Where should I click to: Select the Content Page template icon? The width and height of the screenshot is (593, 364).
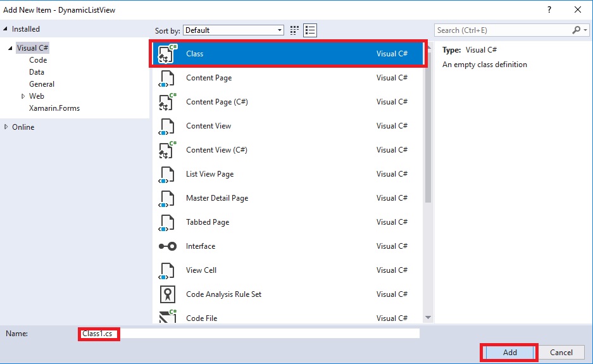pyautogui.click(x=166, y=78)
